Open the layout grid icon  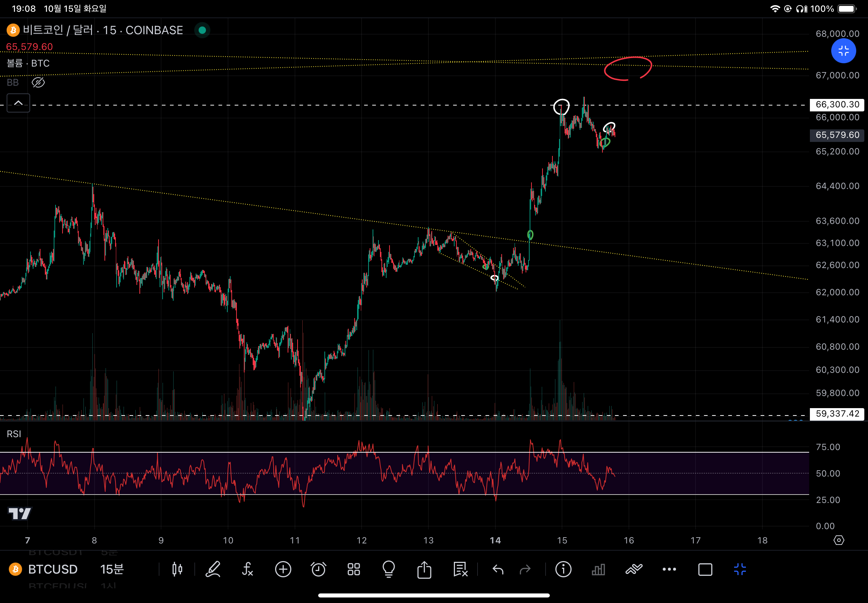[x=354, y=570]
